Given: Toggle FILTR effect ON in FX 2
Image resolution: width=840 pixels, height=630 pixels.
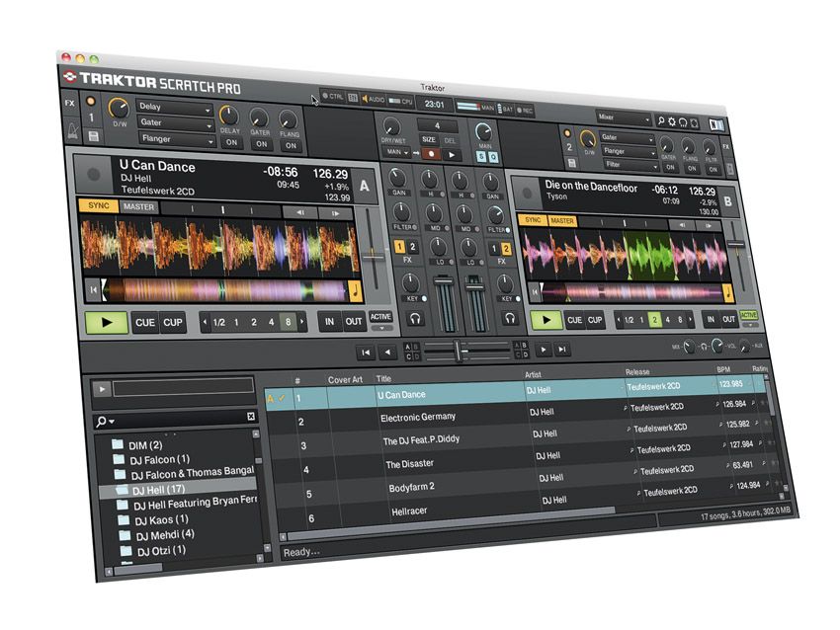Looking at the screenshot, I should (x=713, y=169).
